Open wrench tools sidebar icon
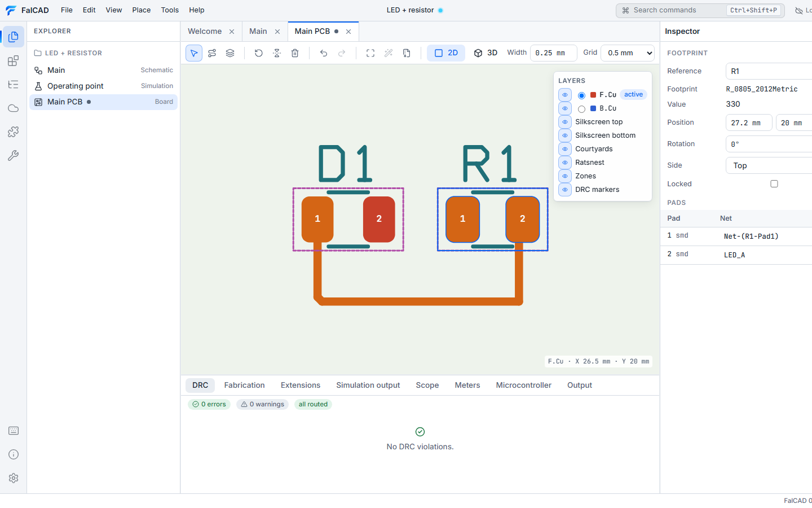Viewport: 812px width, 508px height. [x=14, y=156]
